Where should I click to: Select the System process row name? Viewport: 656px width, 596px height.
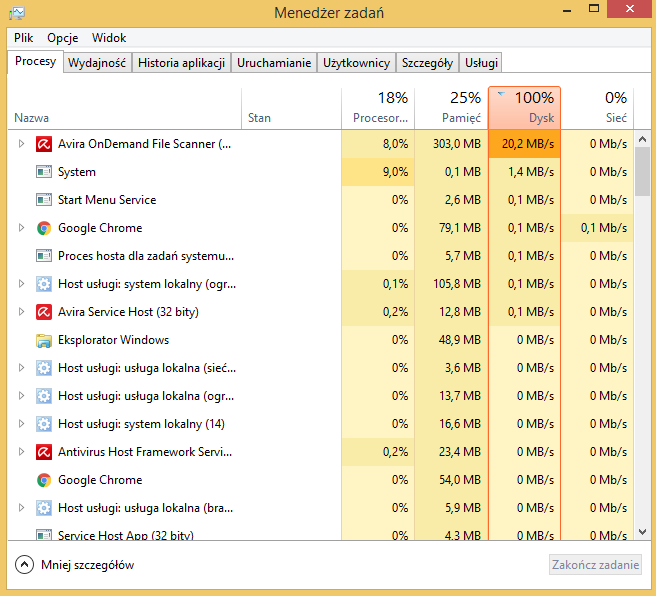coord(77,172)
